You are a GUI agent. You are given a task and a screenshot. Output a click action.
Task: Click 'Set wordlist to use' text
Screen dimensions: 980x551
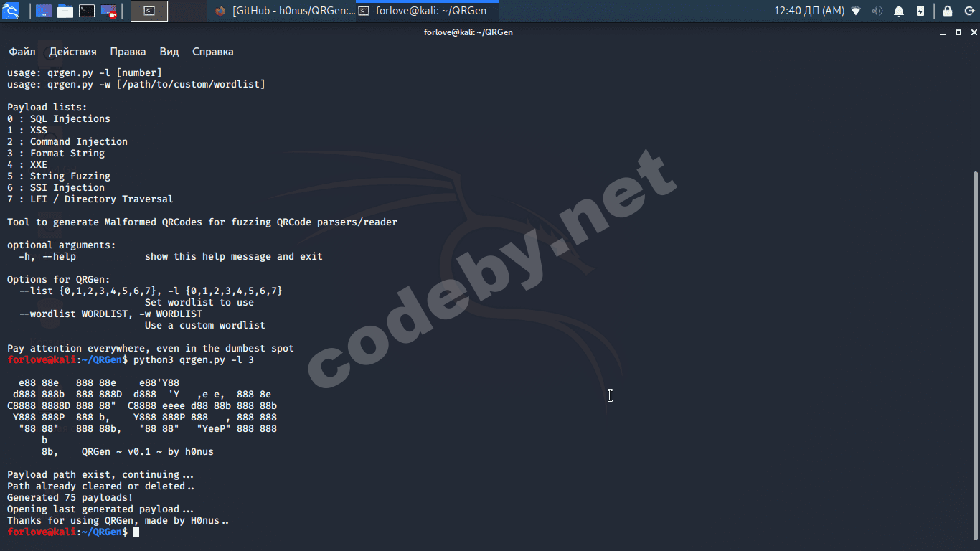click(x=199, y=303)
